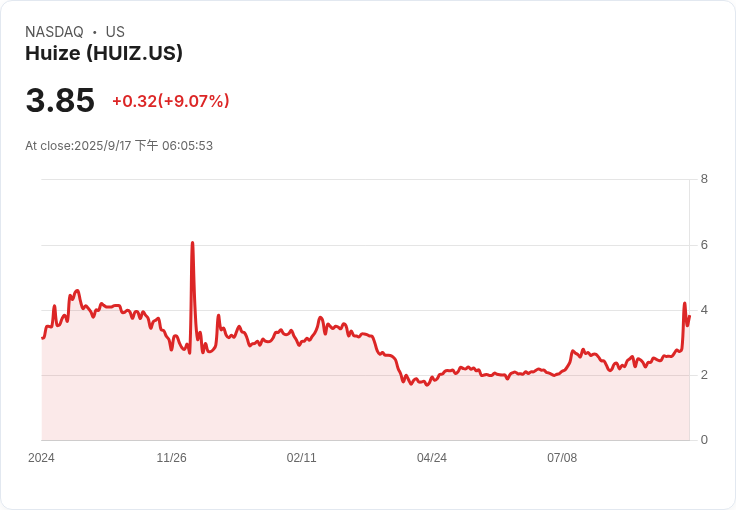Click the At close timestamp text
The width and height of the screenshot is (736, 510).
119,146
